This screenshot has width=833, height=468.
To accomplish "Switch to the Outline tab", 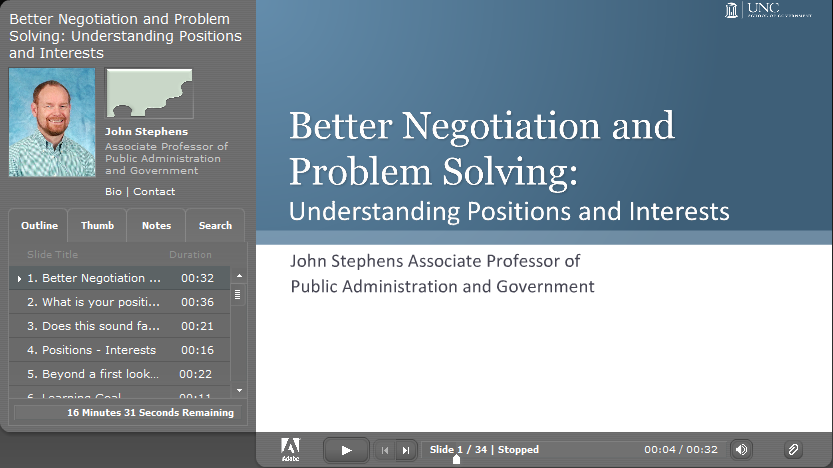I will 39,226.
